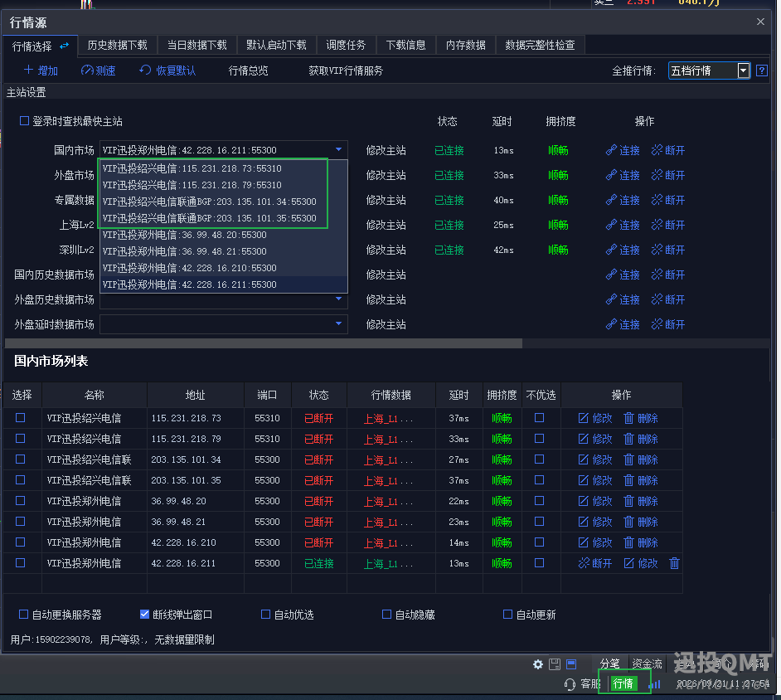Edit the 115.231.218.73 server row

594,419
